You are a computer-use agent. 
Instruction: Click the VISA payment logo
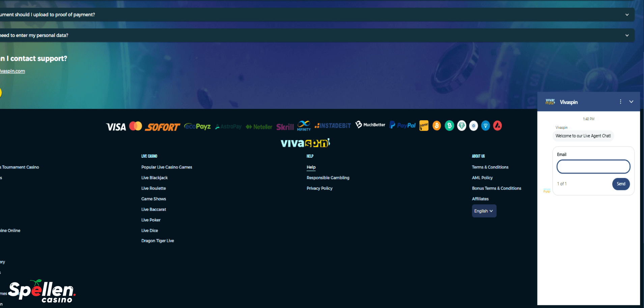[116, 127]
